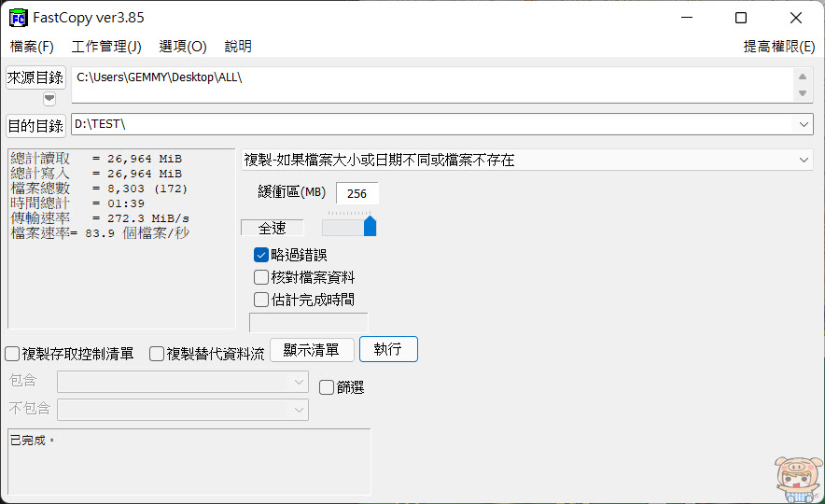The image size is (825, 504).
Task: Click the 執行 execute button
Action: pyautogui.click(x=388, y=349)
